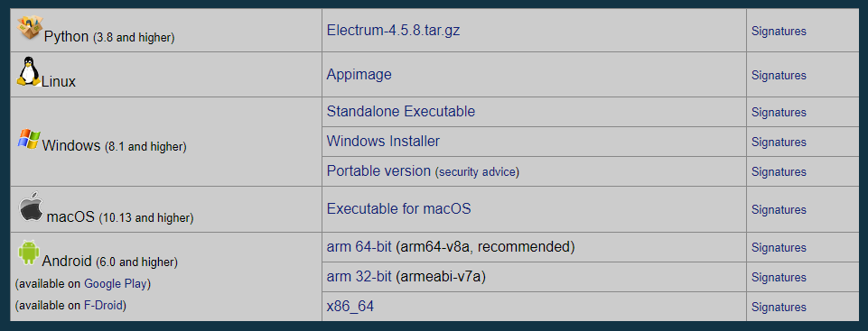Open Signatures for the x86_64 build

point(779,307)
